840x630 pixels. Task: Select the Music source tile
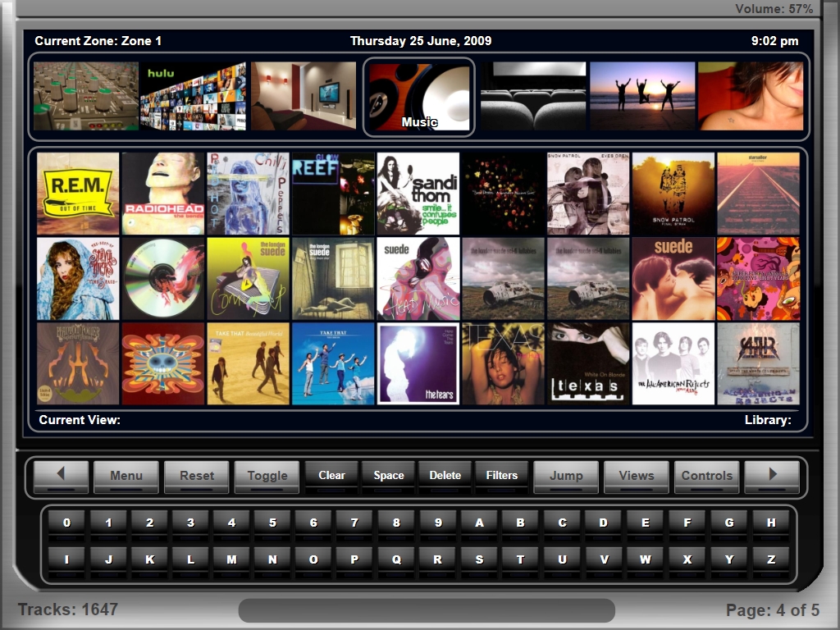pyautogui.click(x=419, y=97)
